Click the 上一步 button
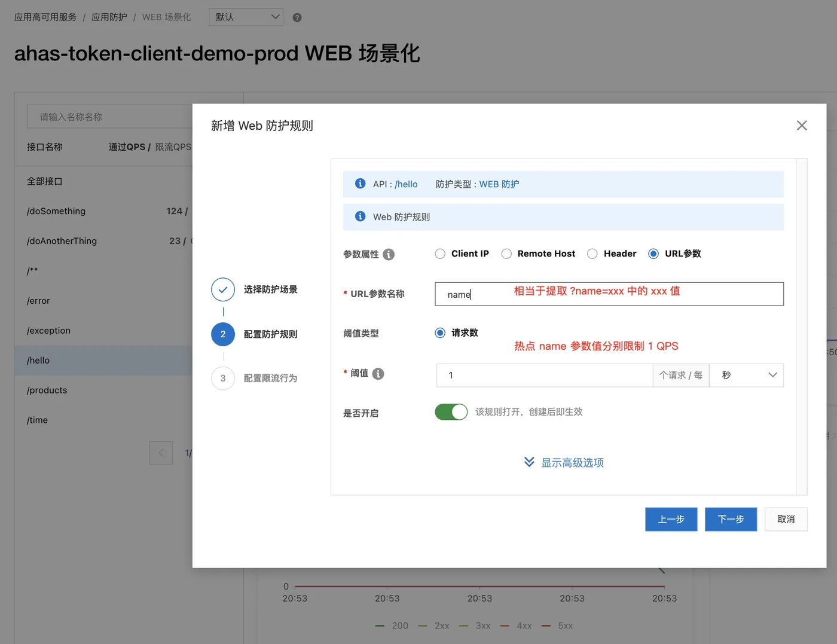Image resolution: width=837 pixels, height=644 pixels. tap(671, 519)
